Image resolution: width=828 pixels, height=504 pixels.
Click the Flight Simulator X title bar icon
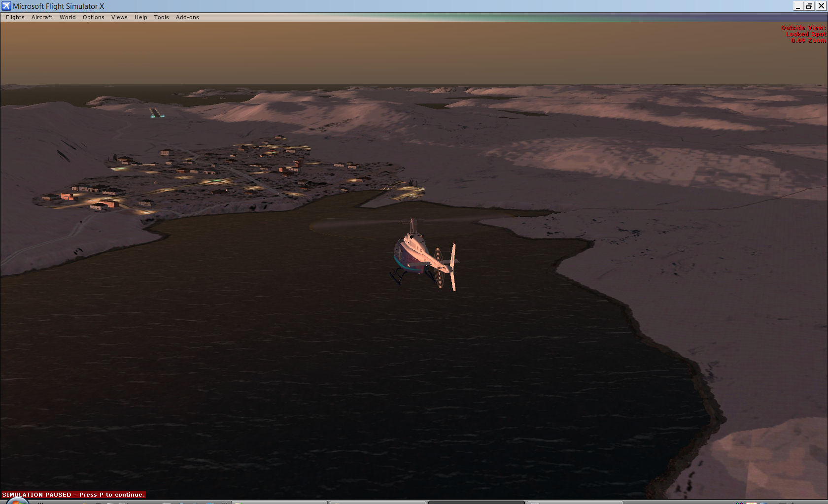(6, 6)
